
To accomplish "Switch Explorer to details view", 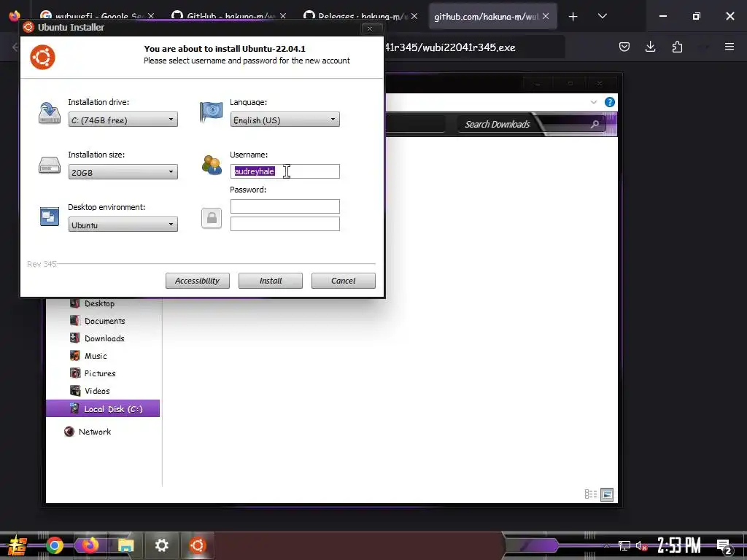I will [x=591, y=494].
